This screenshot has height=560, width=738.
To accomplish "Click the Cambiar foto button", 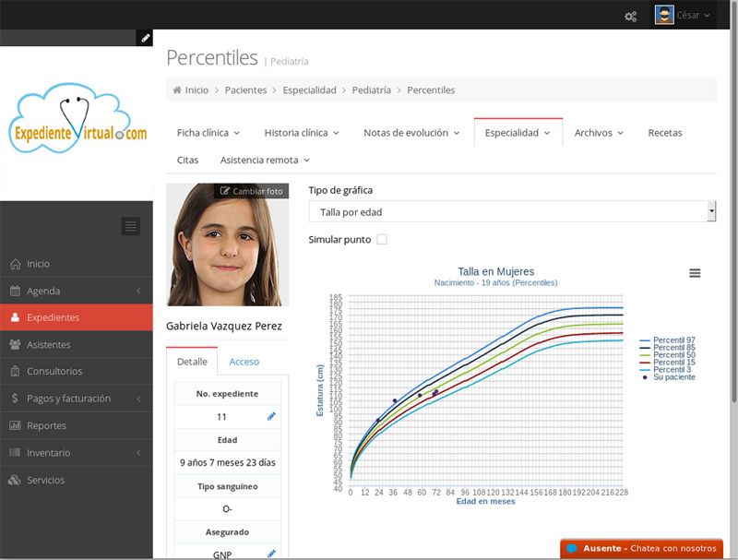I will point(251,191).
